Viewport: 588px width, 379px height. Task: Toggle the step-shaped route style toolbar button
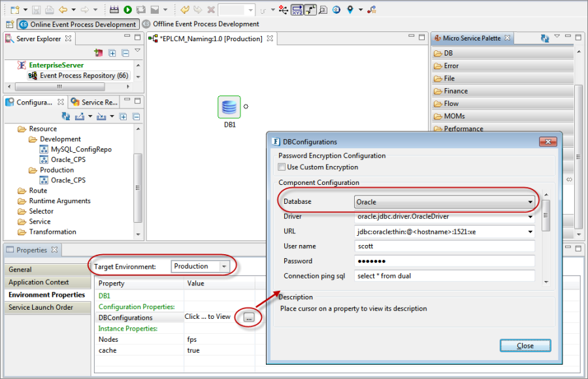[x=310, y=10]
